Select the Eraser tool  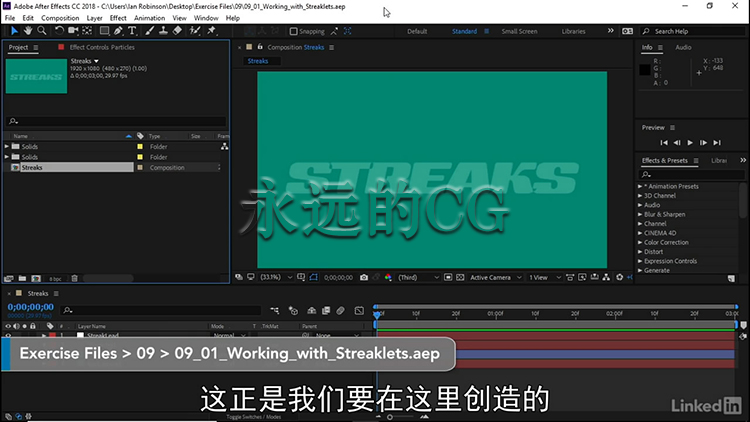click(x=177, y=31)
